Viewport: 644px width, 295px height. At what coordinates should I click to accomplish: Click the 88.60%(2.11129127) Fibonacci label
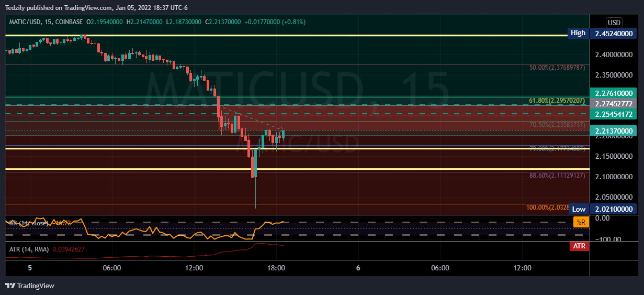[x=557, y=176]
